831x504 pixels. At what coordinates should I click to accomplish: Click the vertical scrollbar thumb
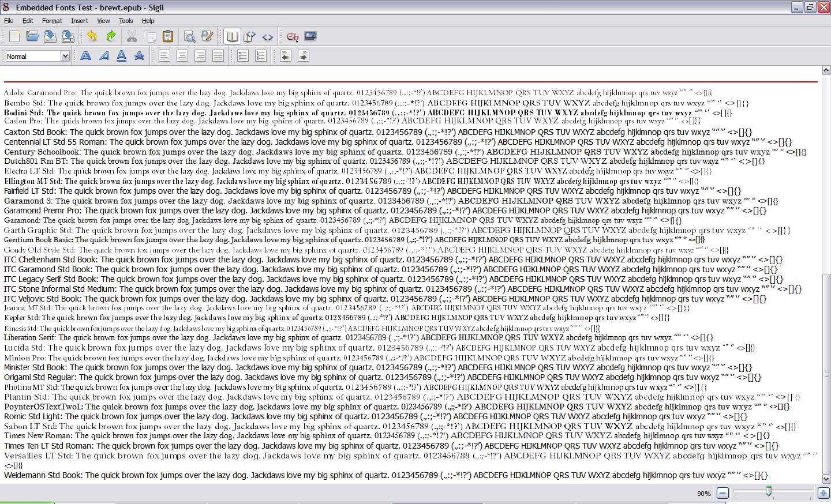pos(826,374)
